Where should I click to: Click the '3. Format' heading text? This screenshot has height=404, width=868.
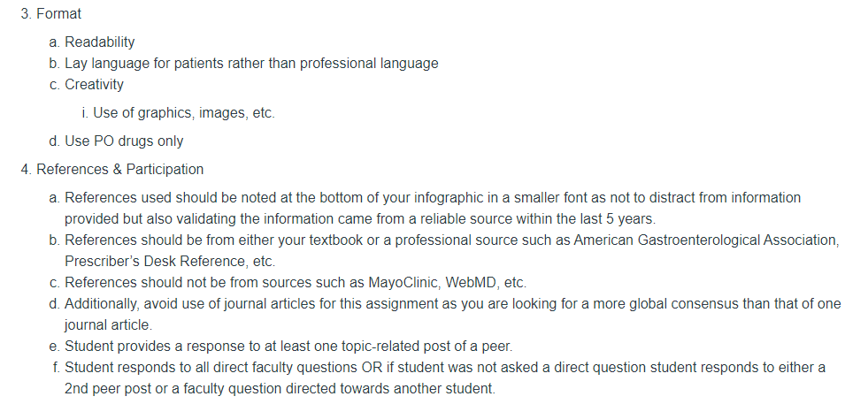point(51,14)
